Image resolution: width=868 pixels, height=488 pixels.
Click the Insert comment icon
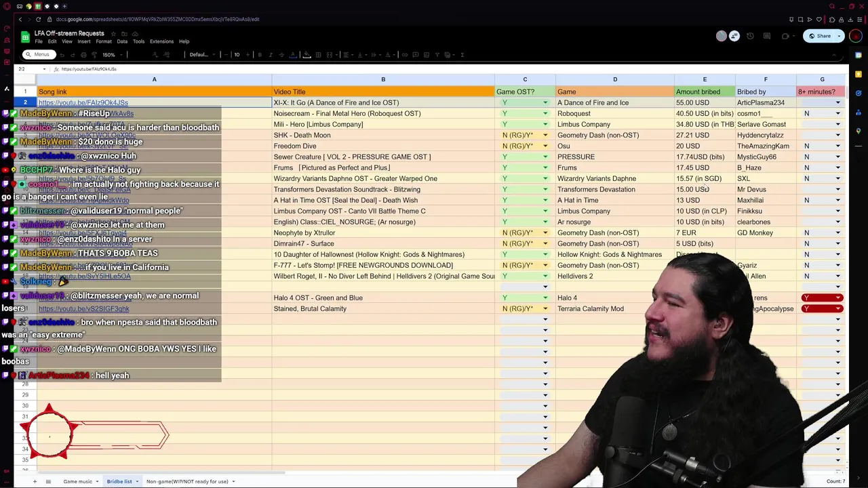(x=416, y=55)
